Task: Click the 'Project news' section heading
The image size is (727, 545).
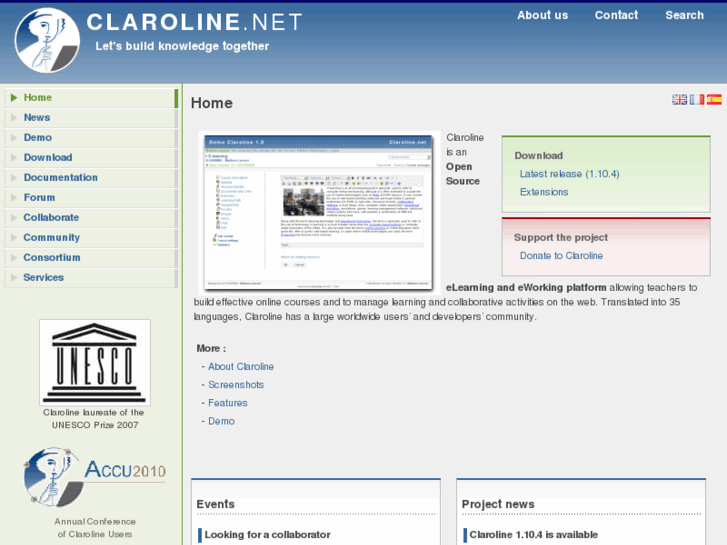Action: pos(498,504)
